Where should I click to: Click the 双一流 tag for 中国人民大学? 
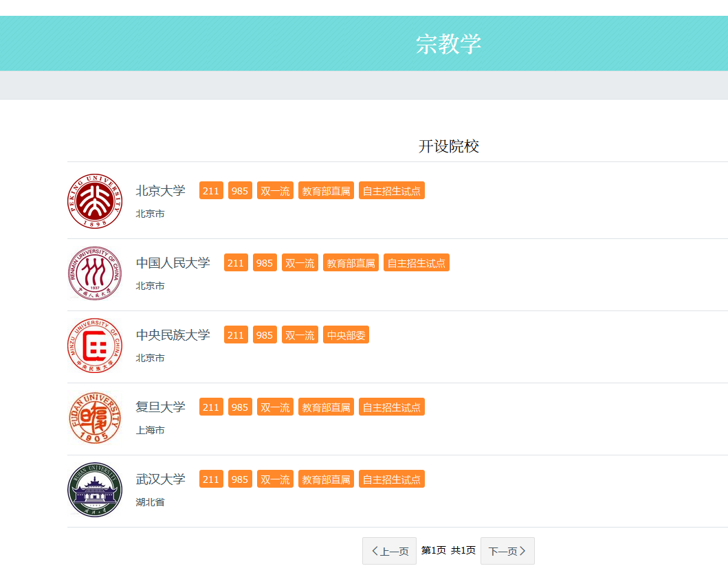tap(300, 263)
